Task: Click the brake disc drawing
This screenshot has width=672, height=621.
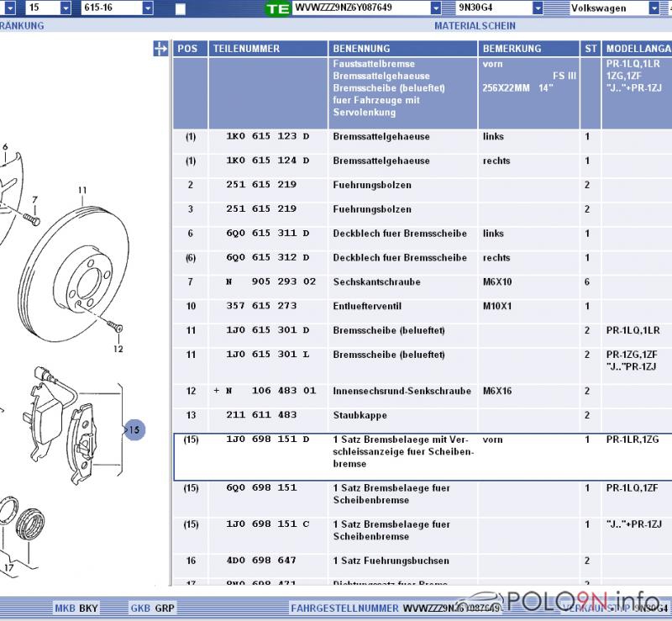Action: 74,275
